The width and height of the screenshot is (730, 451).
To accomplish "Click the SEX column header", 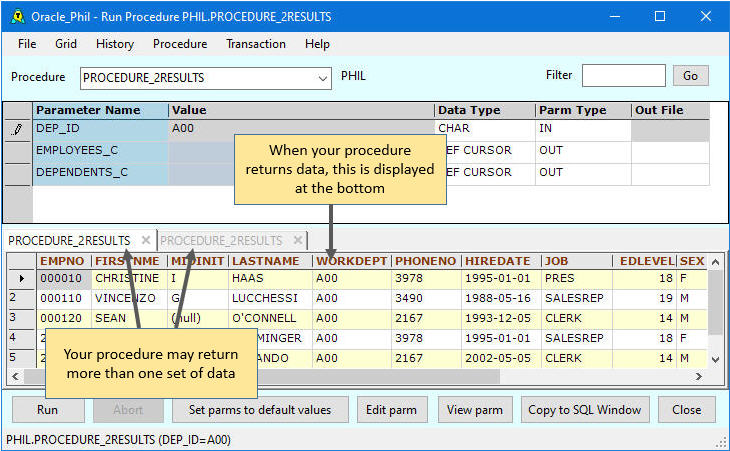I will click(692, 261).
